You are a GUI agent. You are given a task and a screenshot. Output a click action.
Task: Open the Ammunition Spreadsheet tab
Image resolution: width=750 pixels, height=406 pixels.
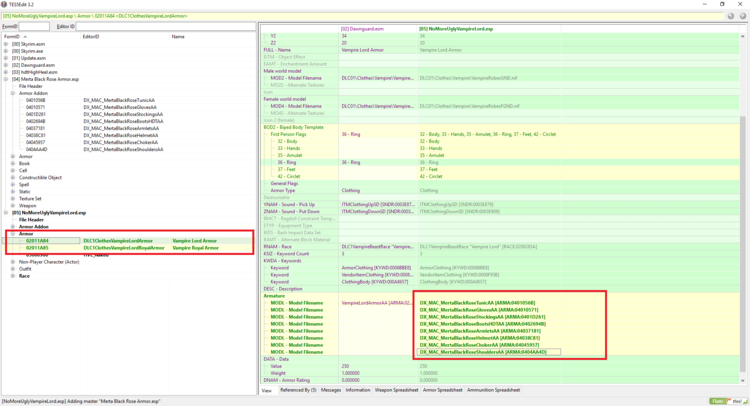point(493,390)
